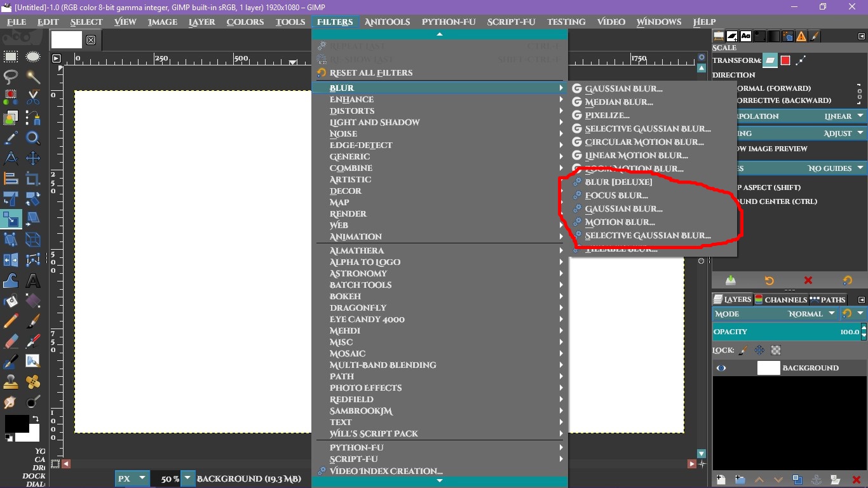This screenshot has width=868, height=488.
Task: Set transform target to Selection
Action: tap(785, 60)
